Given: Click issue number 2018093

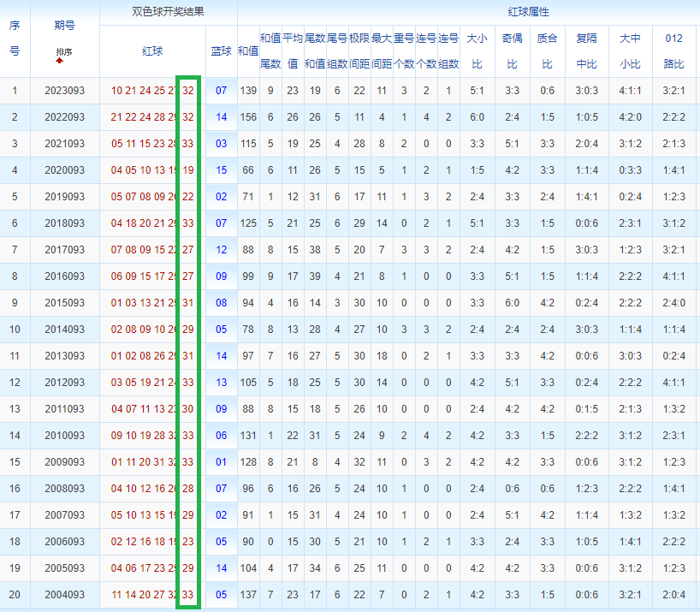Looking at the screenshot, I should [x=65, y=223].
